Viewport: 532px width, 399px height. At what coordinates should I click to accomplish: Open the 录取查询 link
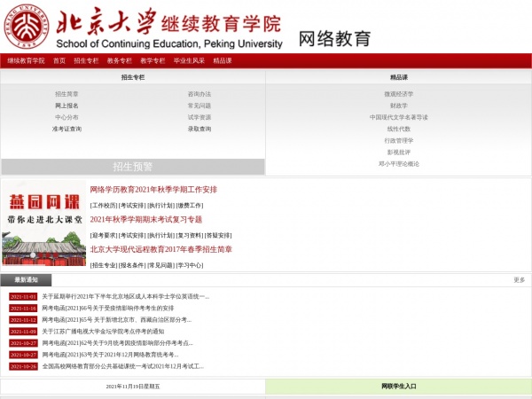(199, 129)
